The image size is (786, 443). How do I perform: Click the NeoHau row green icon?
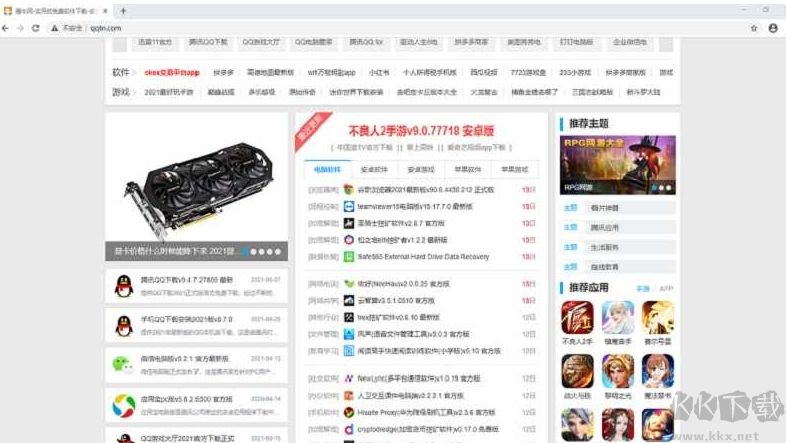[x=348, y=284]
